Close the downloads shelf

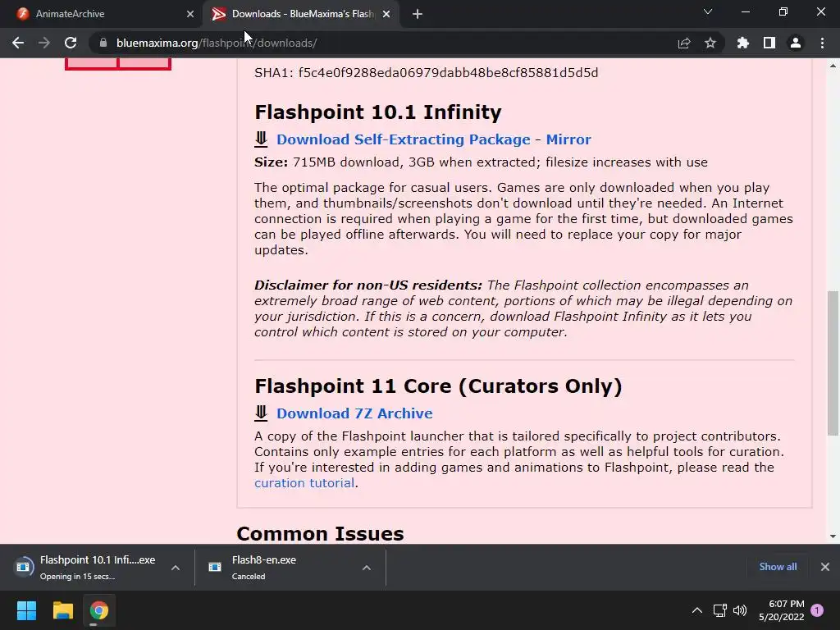825,567
